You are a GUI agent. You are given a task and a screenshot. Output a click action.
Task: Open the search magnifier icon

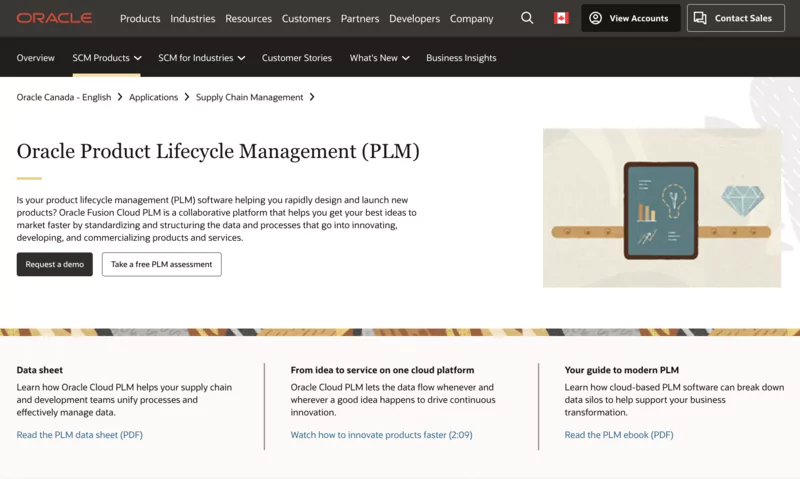(527, 18)
